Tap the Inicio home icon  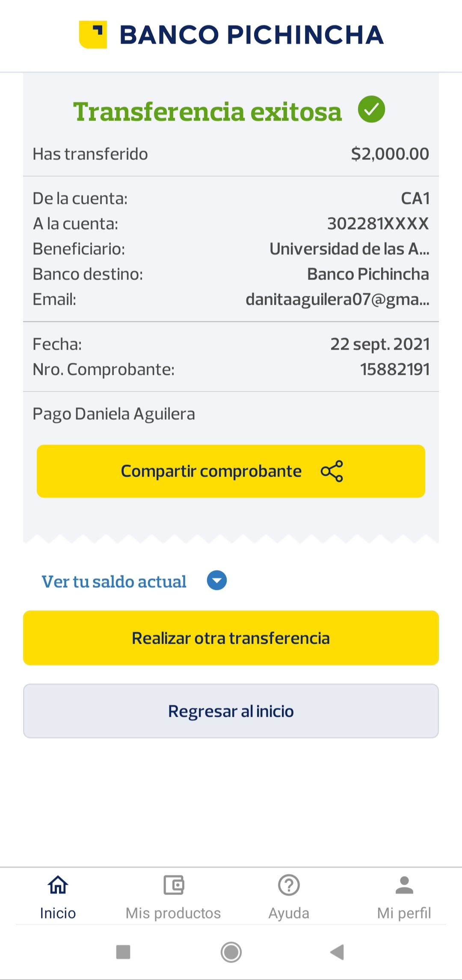pyautogui.click(x=58, y=885)
